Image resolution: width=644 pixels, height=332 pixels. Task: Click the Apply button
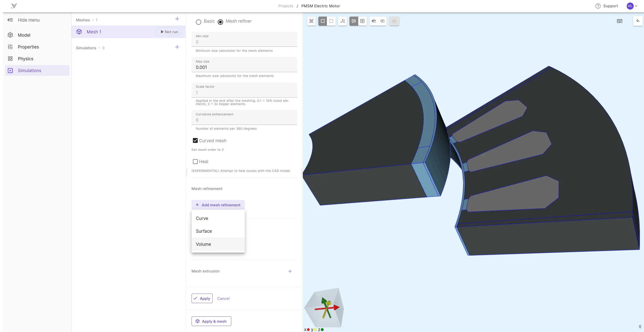point(202,298)
